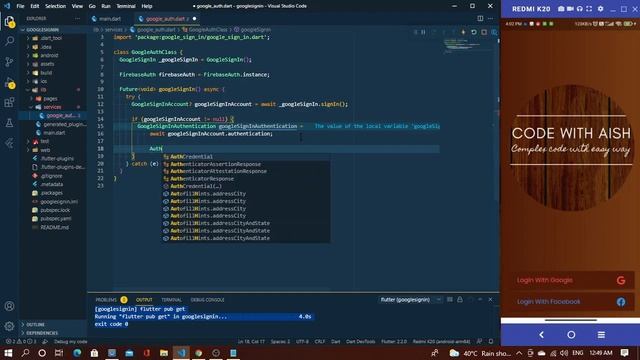The width and height of the screenshot is (640, 360).
Task: Open the Explorer panel ellipsis menu
Action: click(77, 18)
